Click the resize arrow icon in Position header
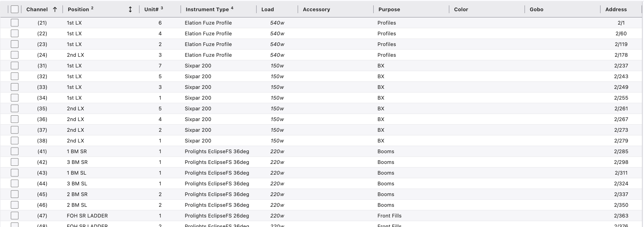This screenshot has height=227, width=644. coord(130,9)
